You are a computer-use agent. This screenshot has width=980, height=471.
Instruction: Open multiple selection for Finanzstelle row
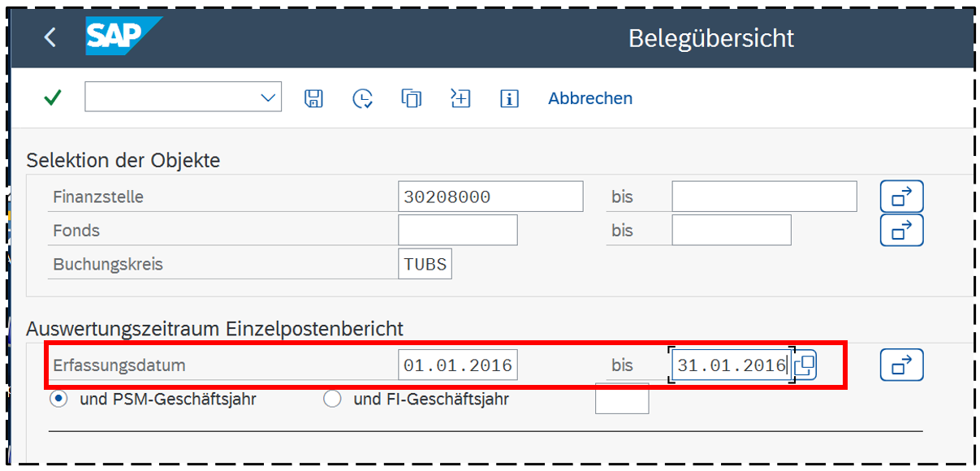tap(901, 197)
